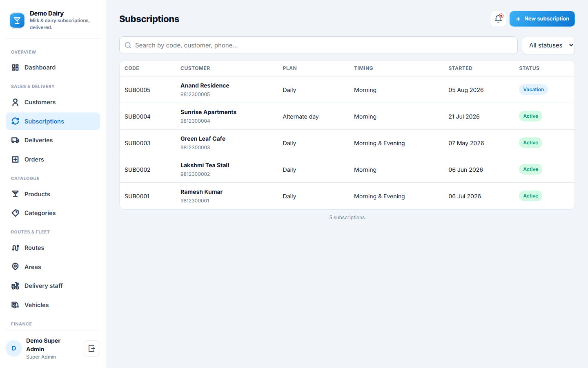Click the Deliveries truck icon
588x368 pixels.
(x=16, y=140)
